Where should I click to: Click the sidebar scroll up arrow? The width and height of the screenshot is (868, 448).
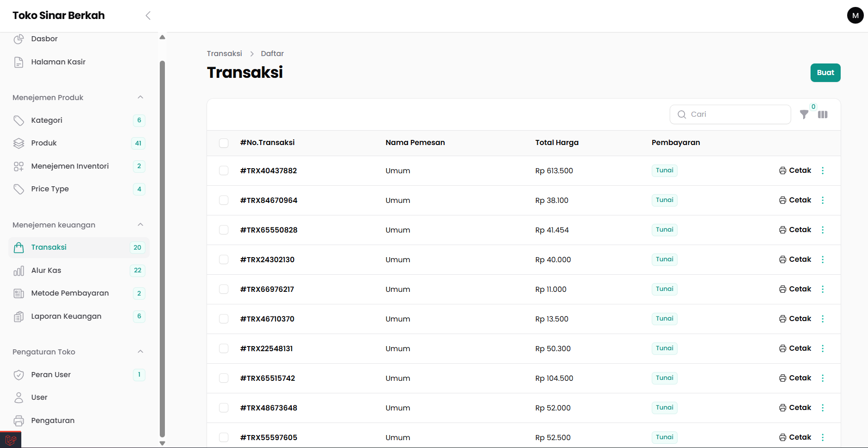coord(162,37)
